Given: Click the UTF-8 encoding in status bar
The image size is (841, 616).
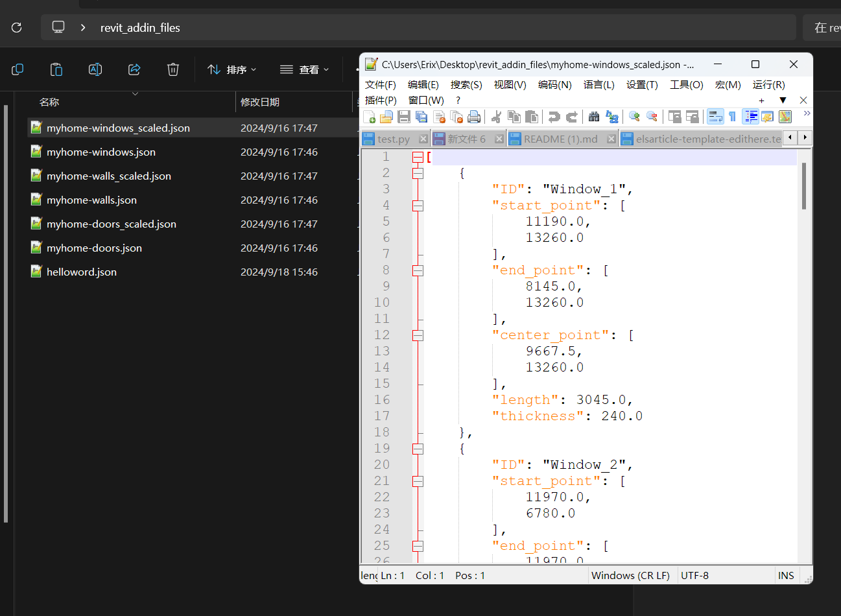Looking at the screenshot, I should (694, 576).
